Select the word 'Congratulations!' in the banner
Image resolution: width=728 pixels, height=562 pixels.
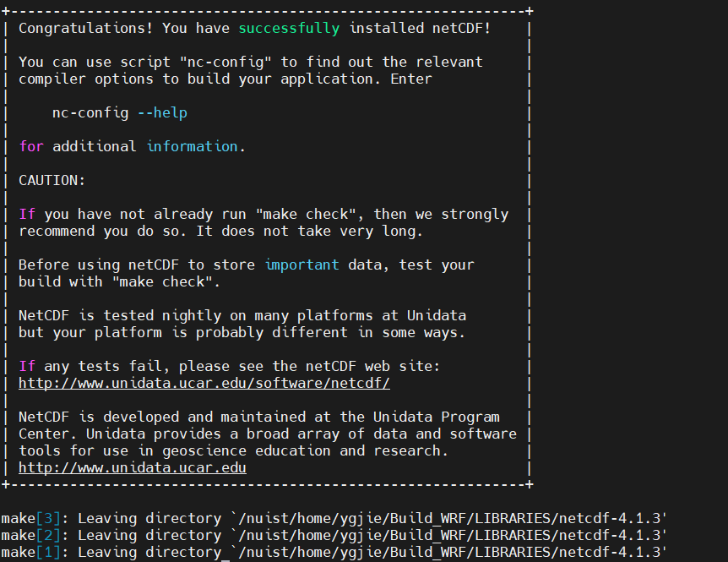click(79, 28)
